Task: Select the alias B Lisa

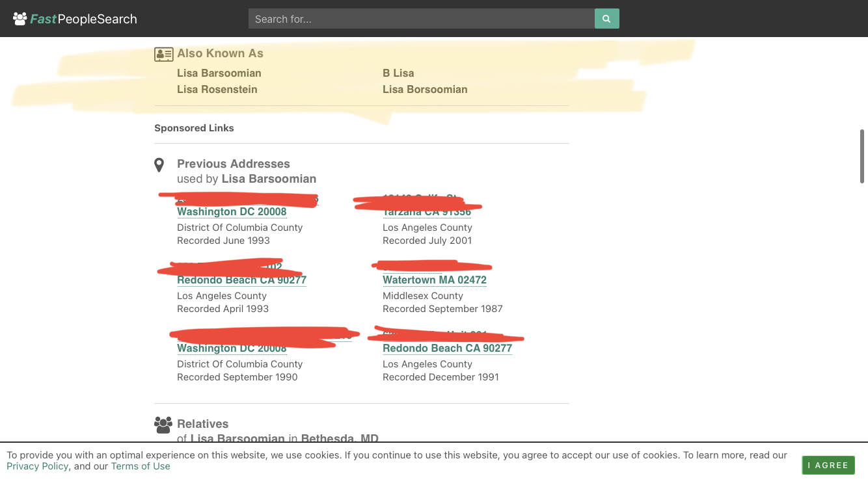Action: (398, 73)
